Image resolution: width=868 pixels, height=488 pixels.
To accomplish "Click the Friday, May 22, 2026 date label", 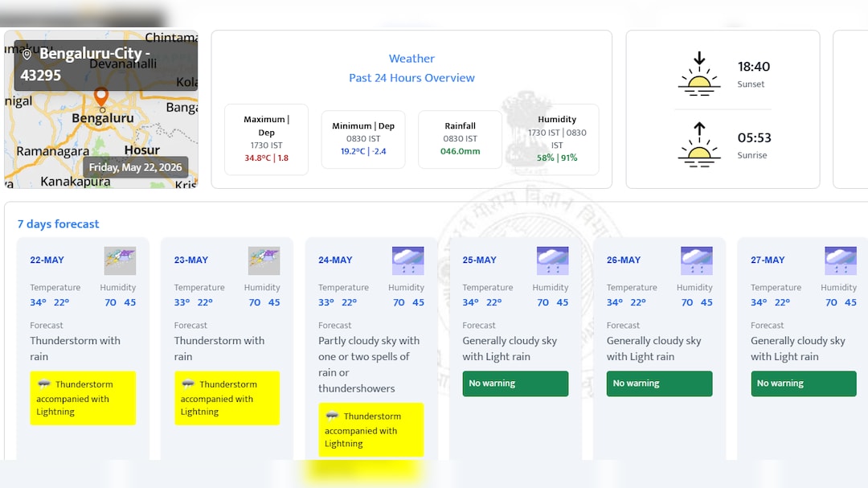I will tap(135, 167).
